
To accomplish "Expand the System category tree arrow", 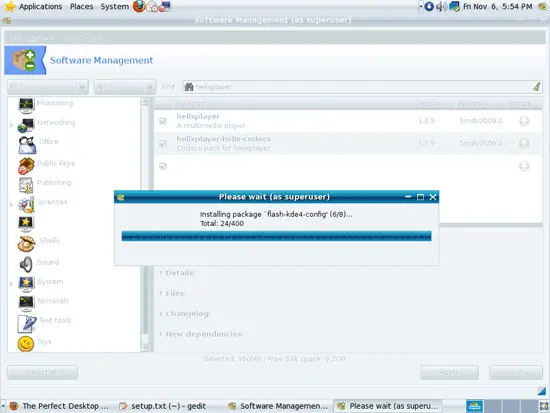I will [11, 284].
